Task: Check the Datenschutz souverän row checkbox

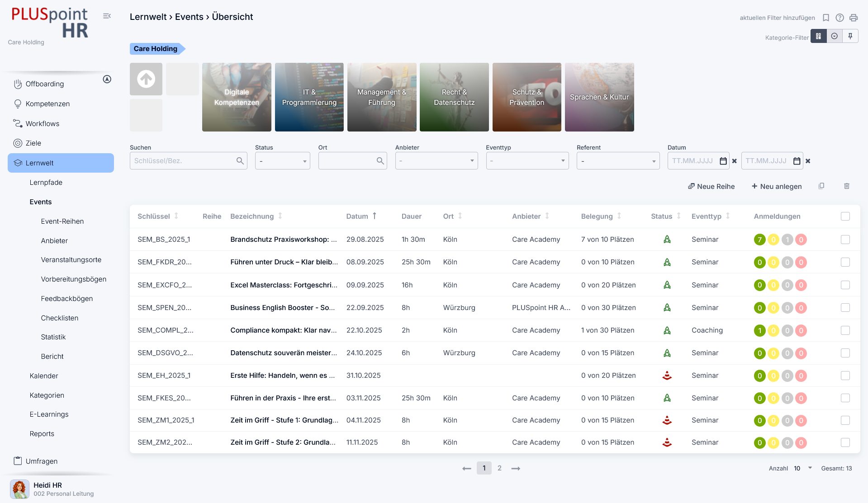Action: tap(845, 353)
